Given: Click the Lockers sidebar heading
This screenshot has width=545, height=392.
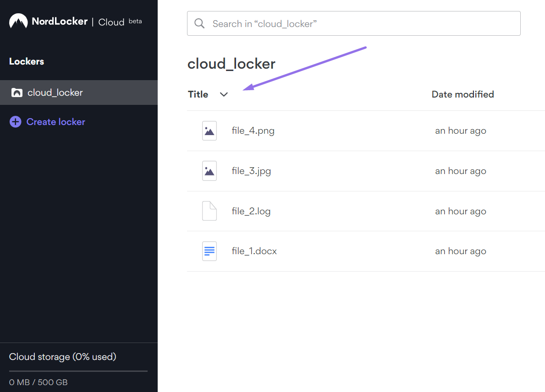Looking at the screenshot, I should coord(27,61).
